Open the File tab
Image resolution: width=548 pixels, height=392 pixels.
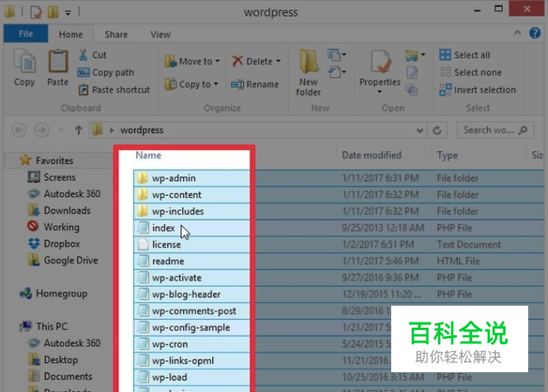25,34
